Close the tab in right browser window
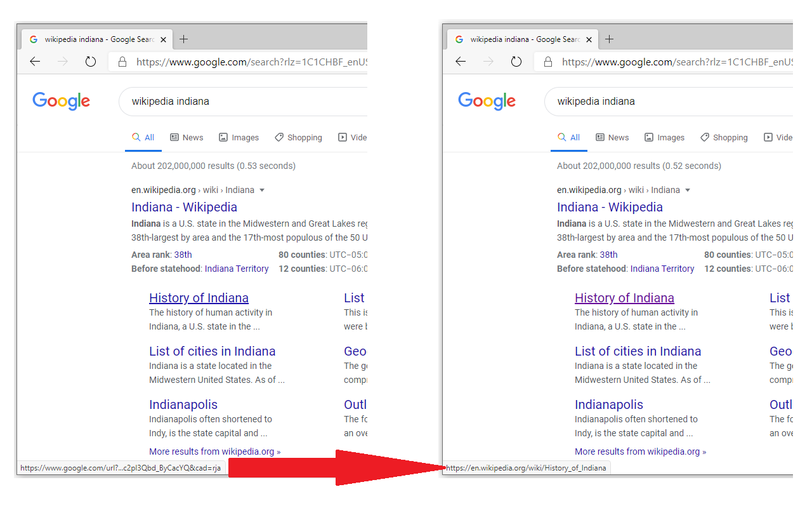 [589, 39]
